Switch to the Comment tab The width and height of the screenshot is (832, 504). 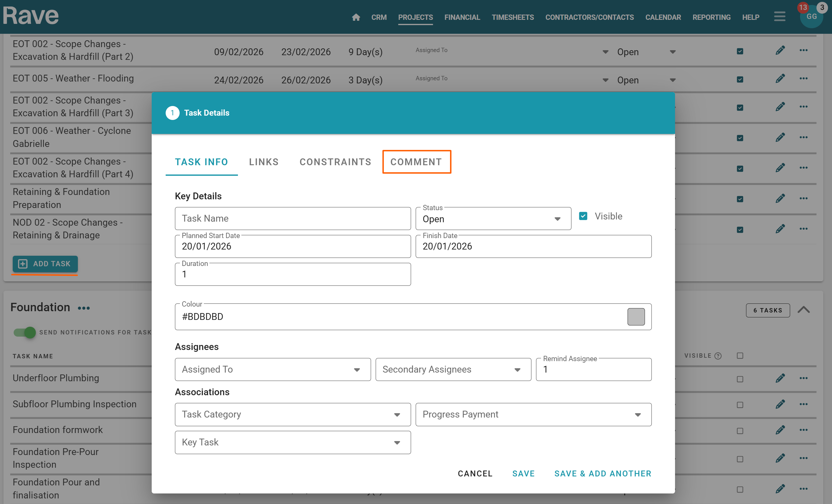click(x=416, y=162)
